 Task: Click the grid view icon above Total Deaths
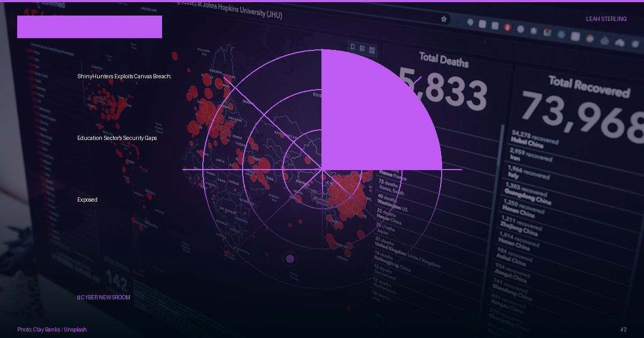372,50
